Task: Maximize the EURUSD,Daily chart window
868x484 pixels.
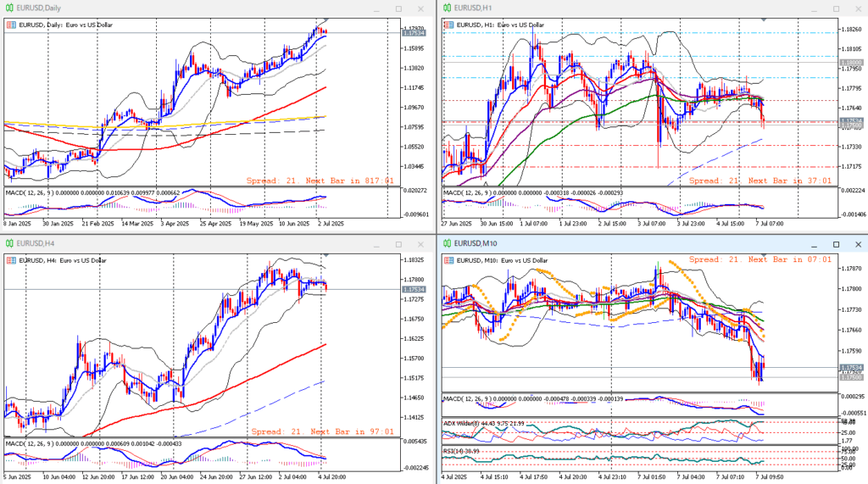Action: [398, 8]
